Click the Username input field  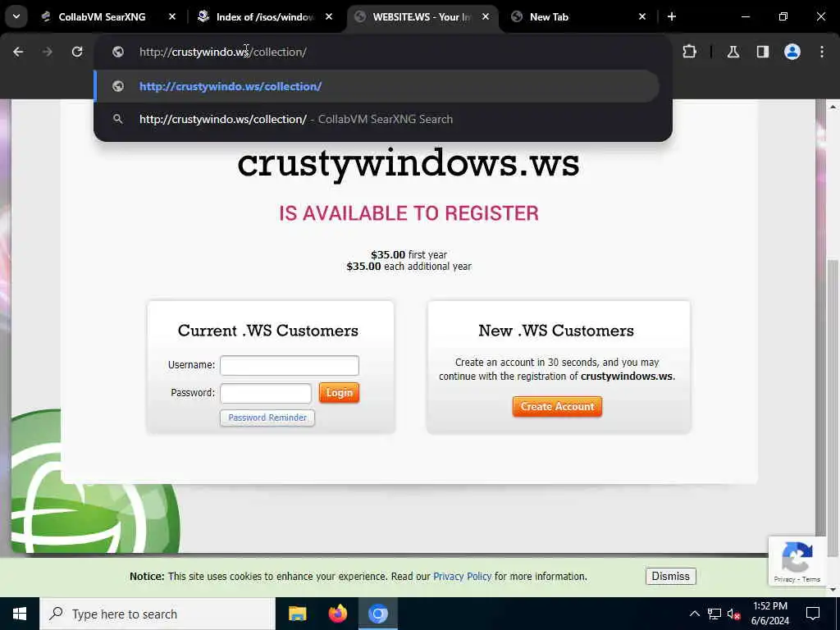tap(290, 365)
